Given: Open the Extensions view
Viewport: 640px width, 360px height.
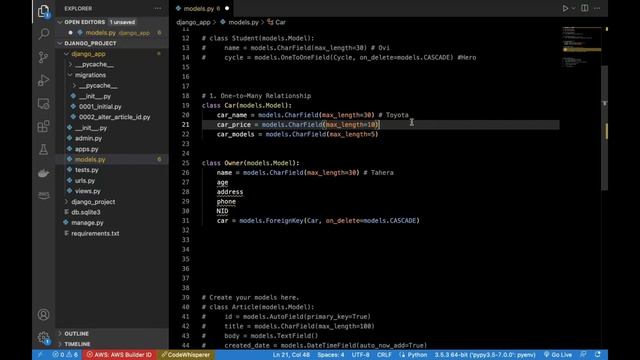Looking at the screenshot, I should coord(43,127).
